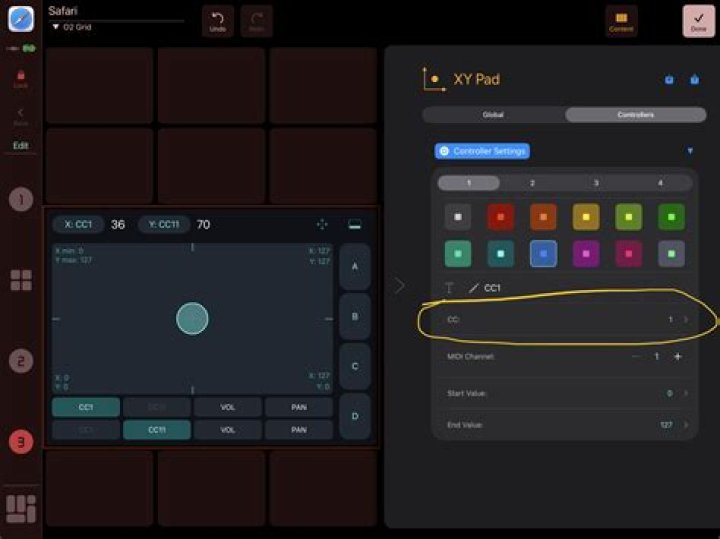Choose the yellow color swatch
This screenshot has height=539, width=720.
pos(586,217)
